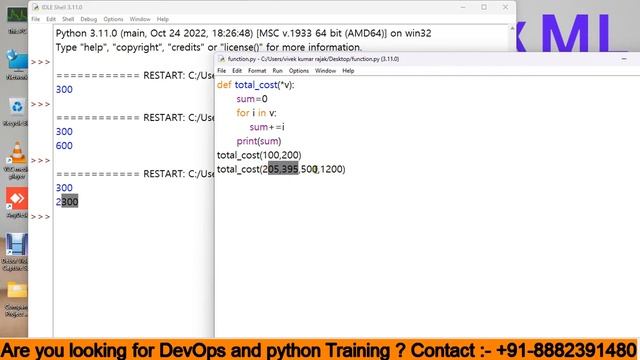Open Window menu in IDLE Shell window
640x360 pixels.
(x=140, y=19)
